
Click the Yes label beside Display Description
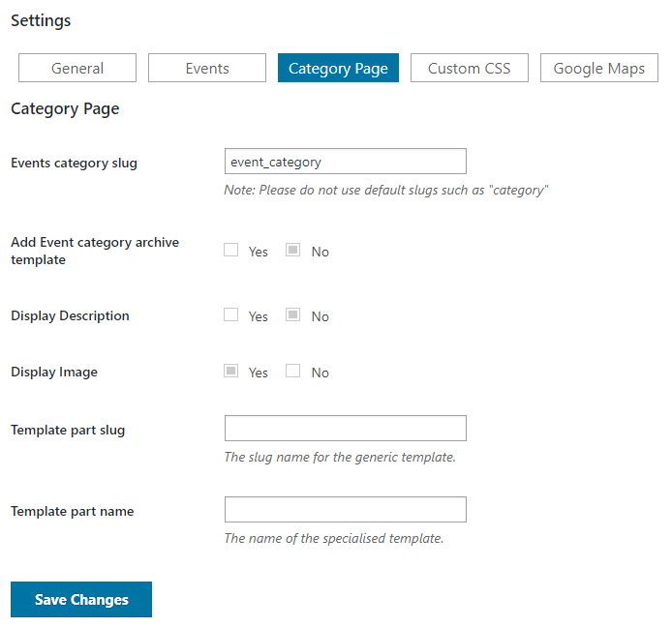click(258, 316)
